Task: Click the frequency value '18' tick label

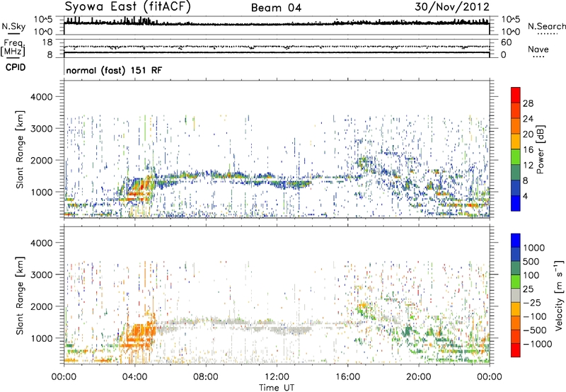Action: point(47,42)
